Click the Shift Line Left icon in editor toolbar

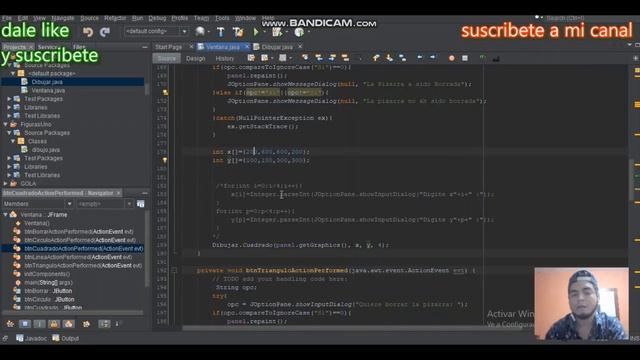[420, 58]
